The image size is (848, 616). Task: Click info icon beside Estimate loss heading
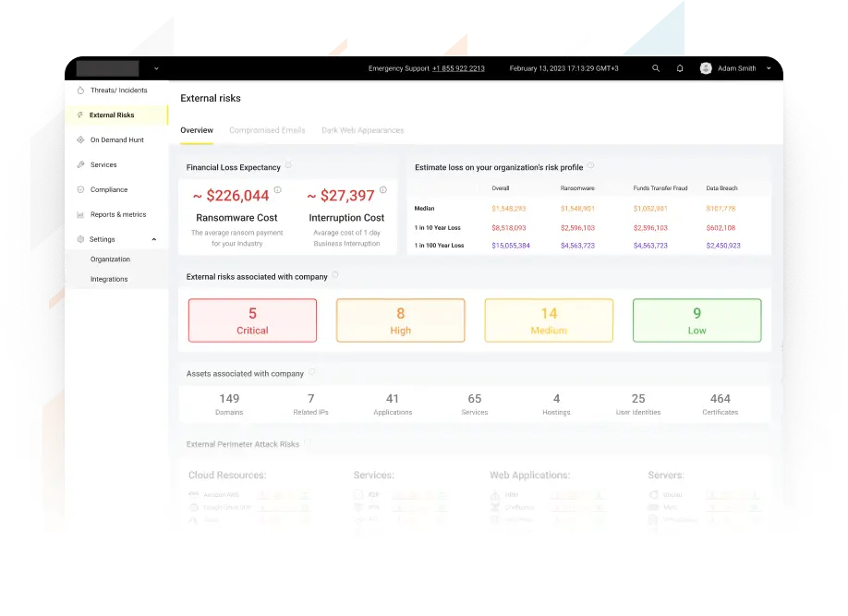590,165
